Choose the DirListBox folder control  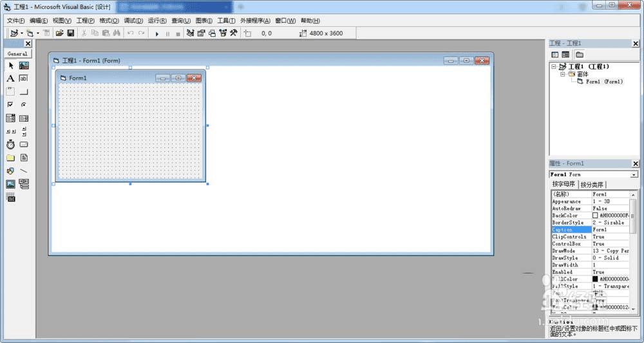pyautogui.click(x=11, y=158)
